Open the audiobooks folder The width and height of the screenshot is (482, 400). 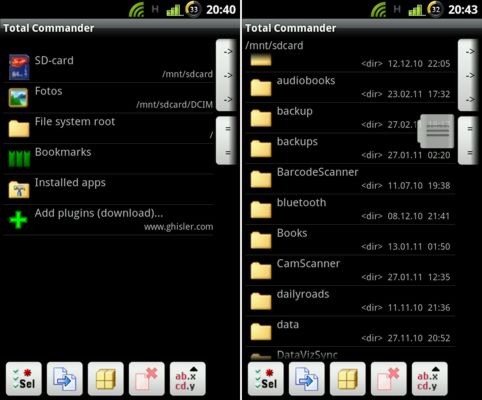350,87
